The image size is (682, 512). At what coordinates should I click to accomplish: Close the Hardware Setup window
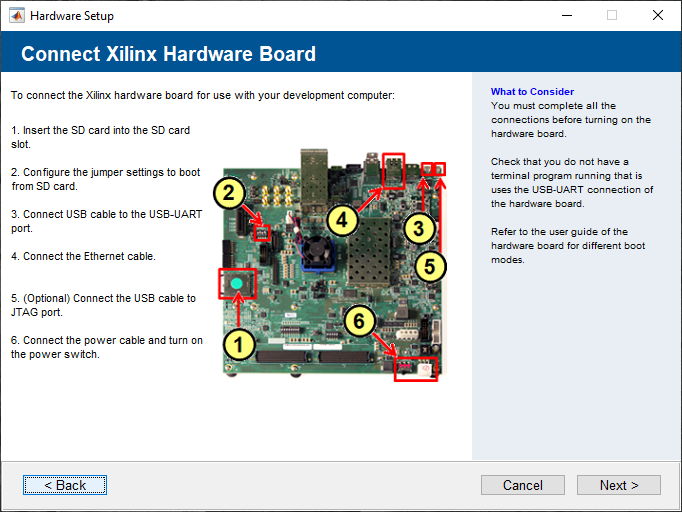tap(658, 15)
